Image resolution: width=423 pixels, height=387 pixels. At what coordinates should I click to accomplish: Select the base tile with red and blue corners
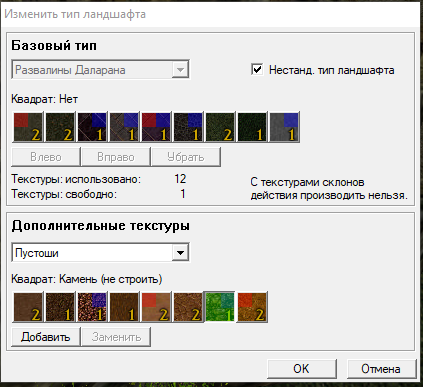pyautogui.click(x=156, y=127)
